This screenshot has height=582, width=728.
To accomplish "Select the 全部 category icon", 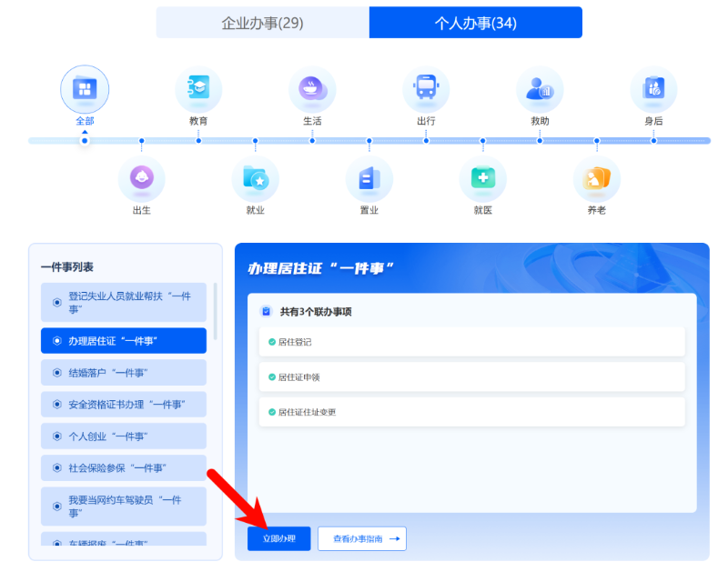I will 85,89.
